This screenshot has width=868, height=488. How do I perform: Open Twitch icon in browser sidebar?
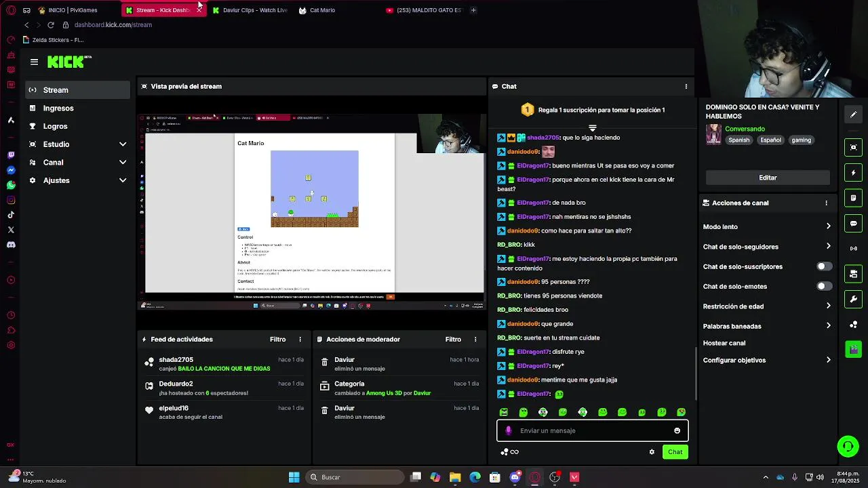tap(11, 155)
